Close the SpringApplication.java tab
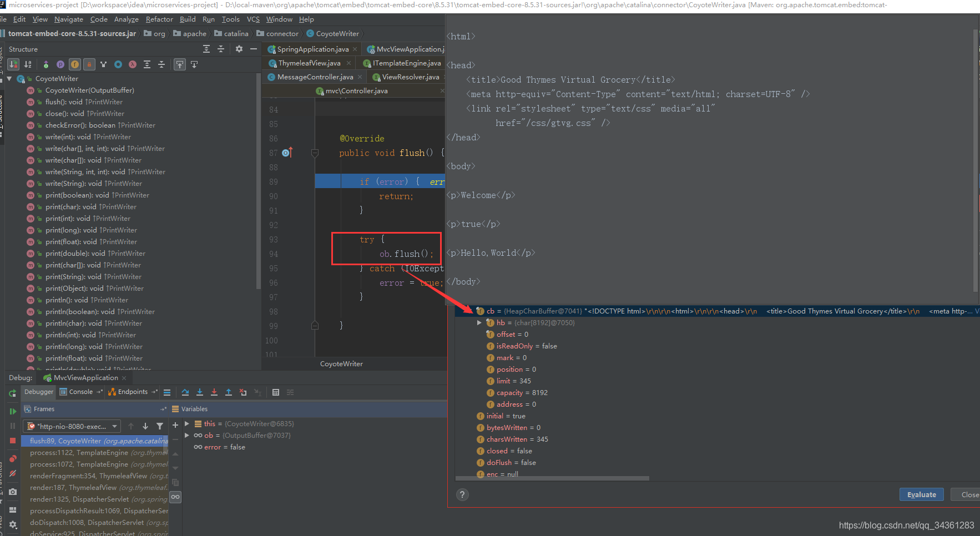980x536 pixels. point(355,49)
